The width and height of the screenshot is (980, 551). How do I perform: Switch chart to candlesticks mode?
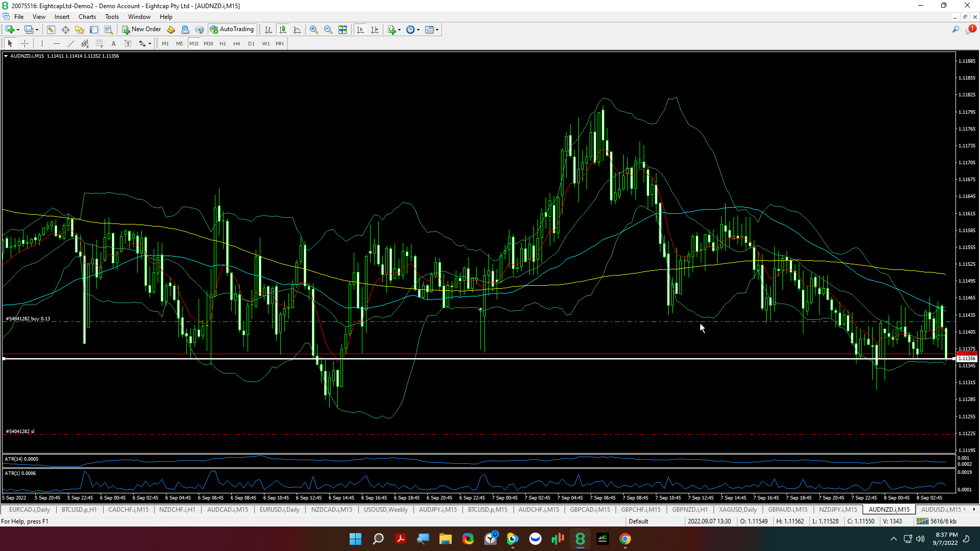coord(283,30)
